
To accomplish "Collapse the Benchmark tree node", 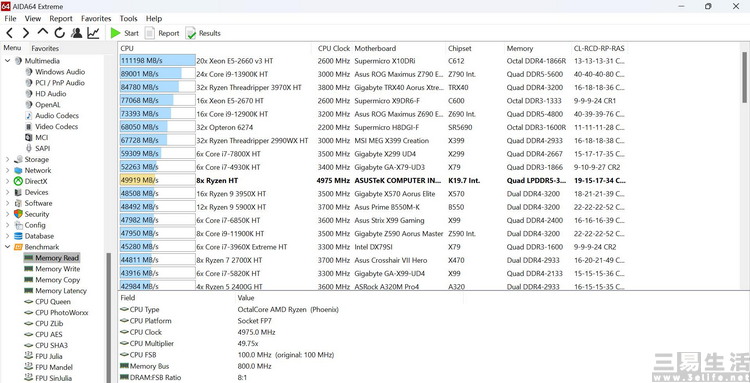I will point(8,247).
